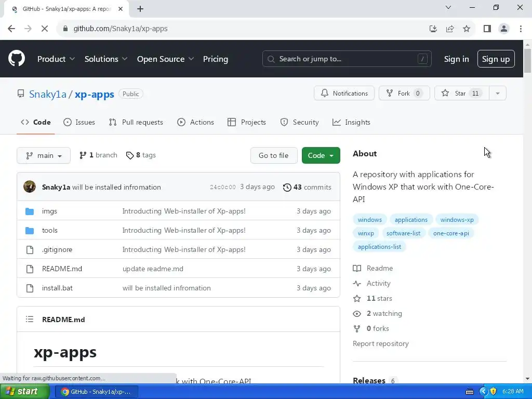Click the site lock icon in address bar

pos(65,29)
